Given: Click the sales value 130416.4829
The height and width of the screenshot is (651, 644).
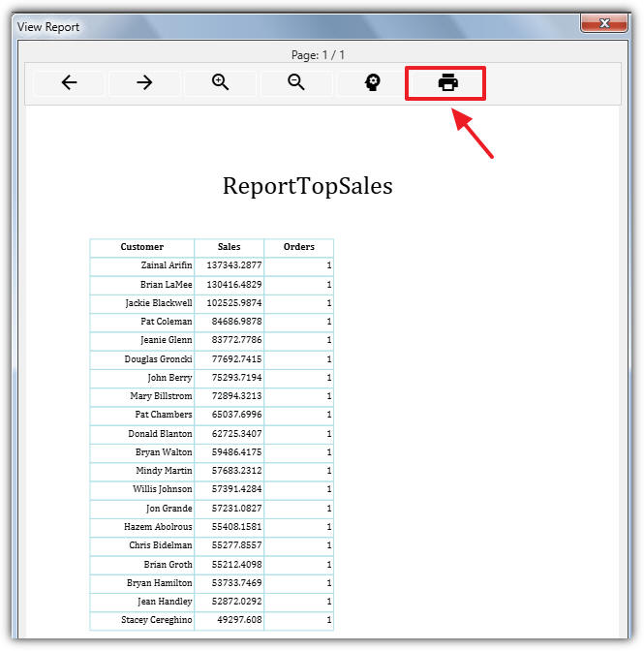Looking at the screenshot, I should click(x=234, y=285).
